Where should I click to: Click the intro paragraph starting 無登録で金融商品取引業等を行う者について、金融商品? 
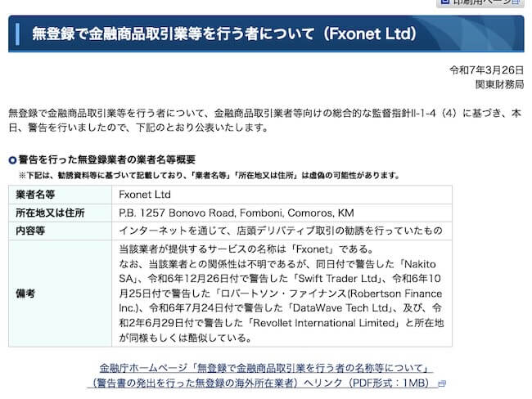[x=264, y=120]
